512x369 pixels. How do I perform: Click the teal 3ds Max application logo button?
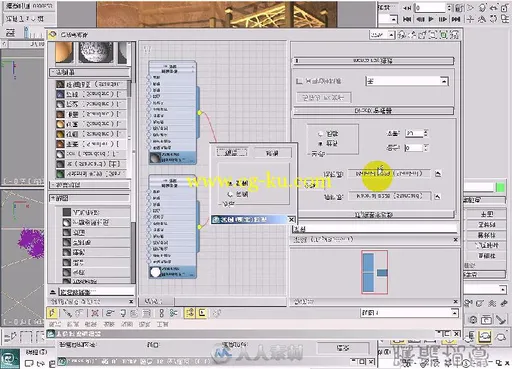point(10,358)
